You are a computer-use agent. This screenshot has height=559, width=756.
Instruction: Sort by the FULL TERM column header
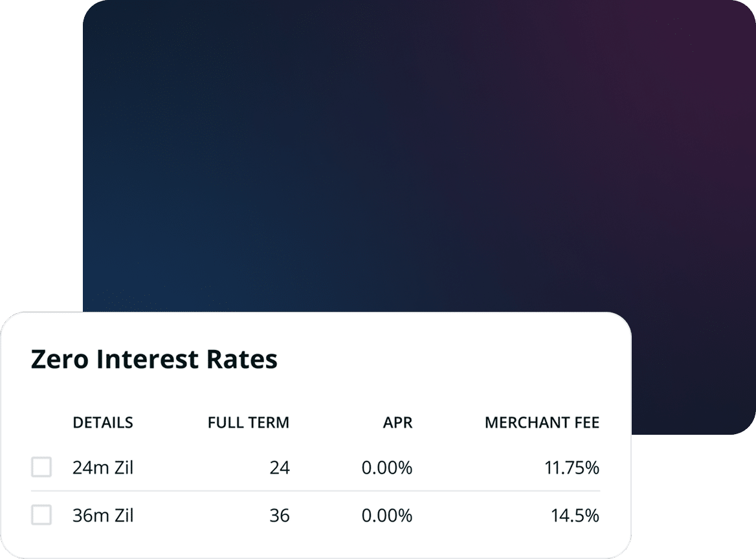(x=248, y=423)
